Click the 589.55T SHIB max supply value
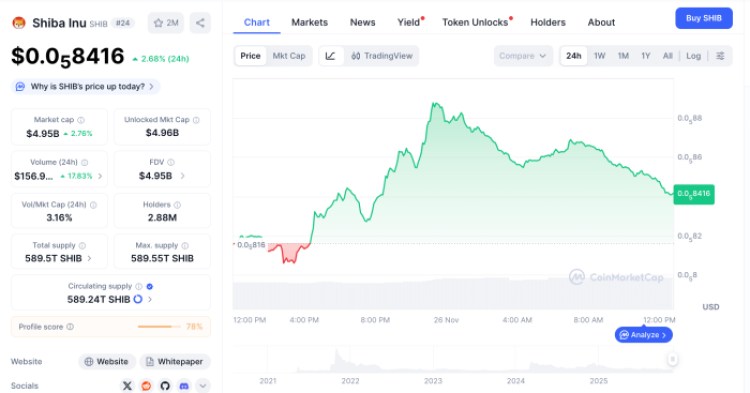 click(162, 259)
